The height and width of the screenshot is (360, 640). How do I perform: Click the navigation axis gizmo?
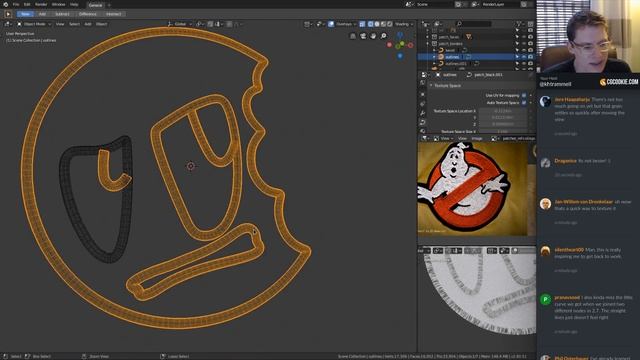(400, 44)
